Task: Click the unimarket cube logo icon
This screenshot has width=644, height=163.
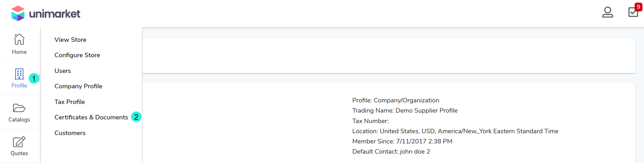Action: [18, 13]
